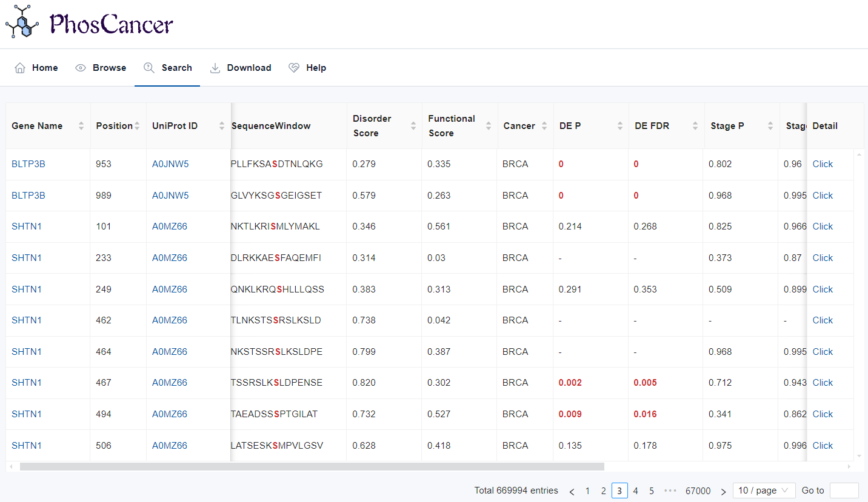Jump to last page 67000
The height and width of the screenshot is (502, 868).
(x=698, y=491)
